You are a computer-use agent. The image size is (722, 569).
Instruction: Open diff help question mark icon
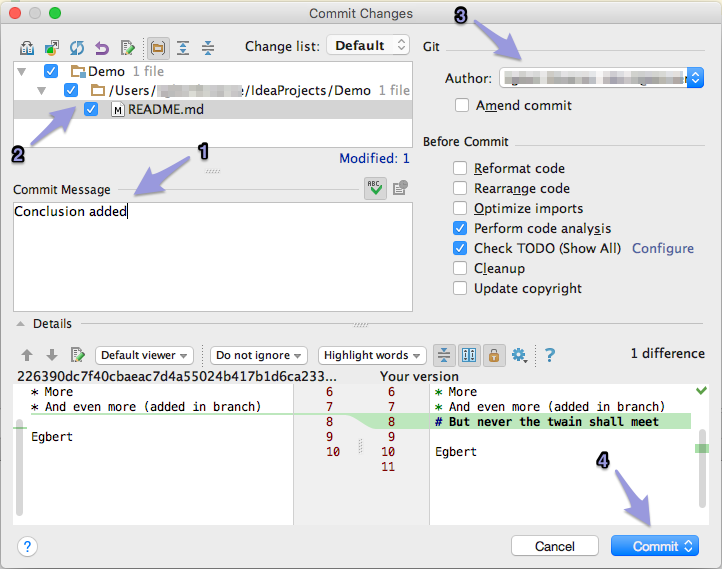[x=549, y=355]
